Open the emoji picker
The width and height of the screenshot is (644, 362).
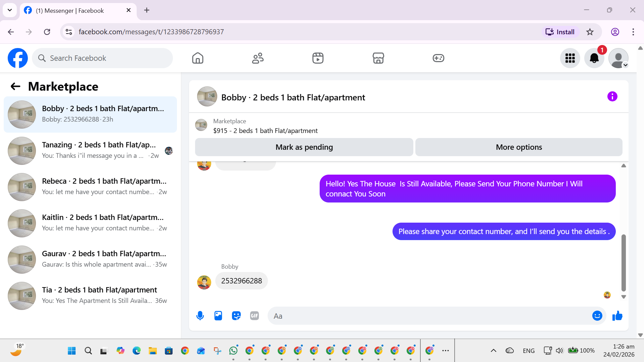point(597,316)
